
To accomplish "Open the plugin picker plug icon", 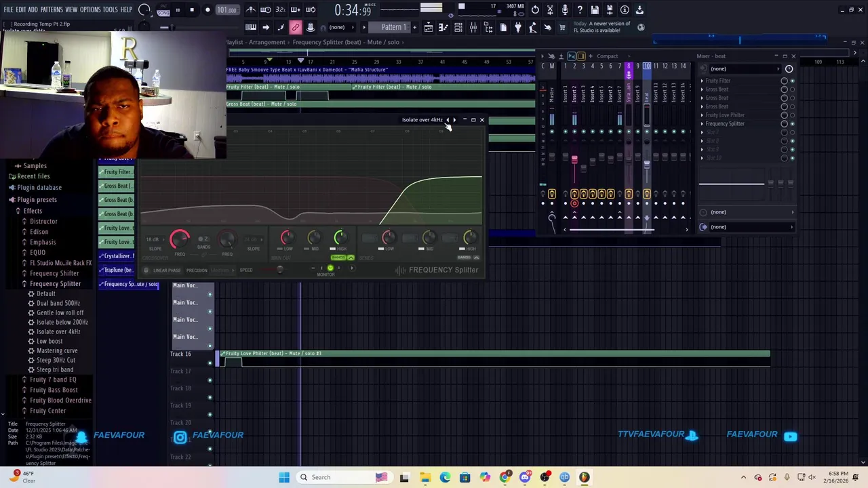I will [x=518, y=27].
